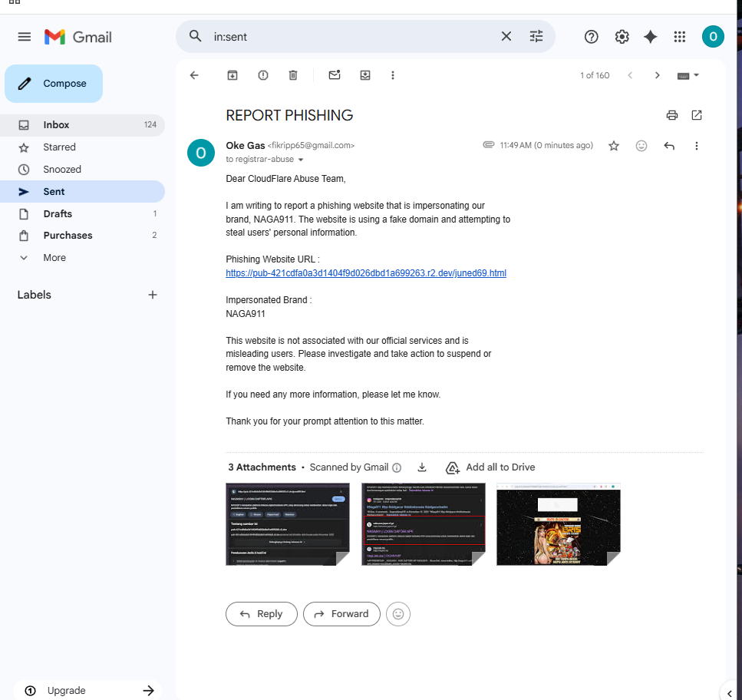This screenshot has width=742, height=700.
Task: Open message more options kebab menu
Action: coord(696,146)
